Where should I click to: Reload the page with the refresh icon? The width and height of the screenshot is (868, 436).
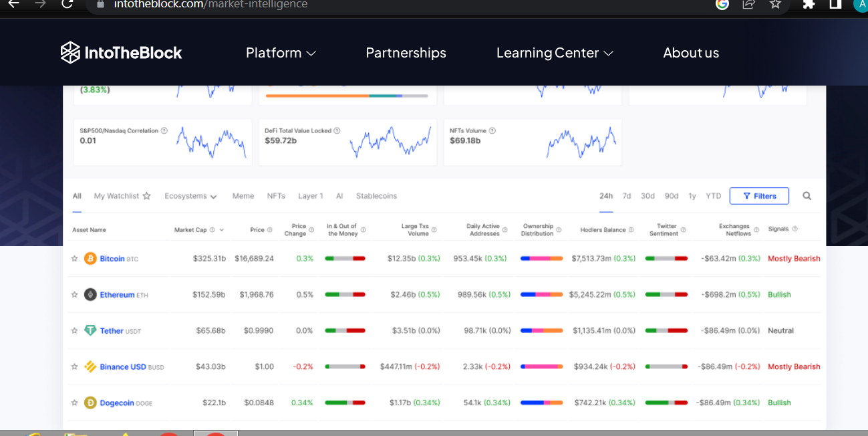67,4
